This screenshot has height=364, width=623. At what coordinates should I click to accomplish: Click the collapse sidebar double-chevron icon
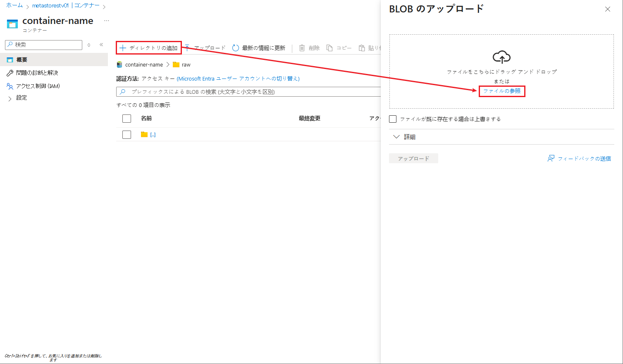coord(101,45)
